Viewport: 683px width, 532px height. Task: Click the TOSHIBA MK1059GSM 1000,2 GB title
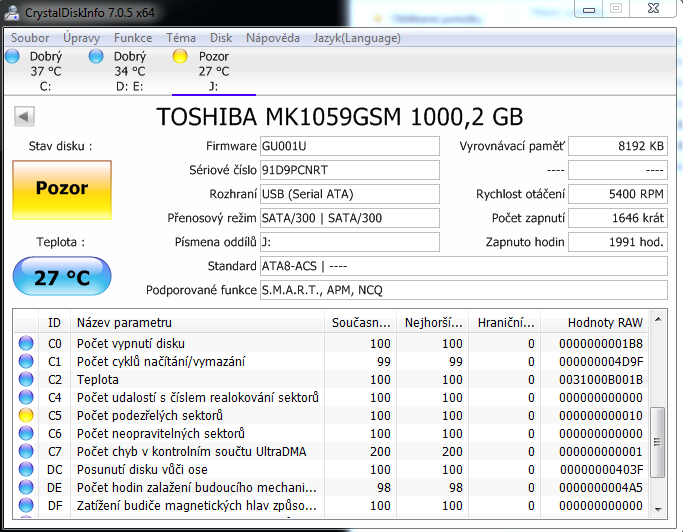click(340, 117)
